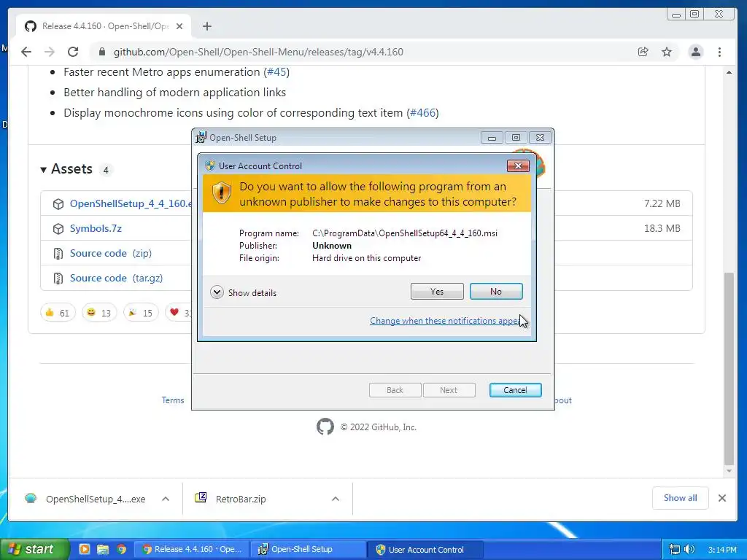This screenshot has width=747, height=560.
Task: Click the Chrome forward arrow
Action: (50, 52)
